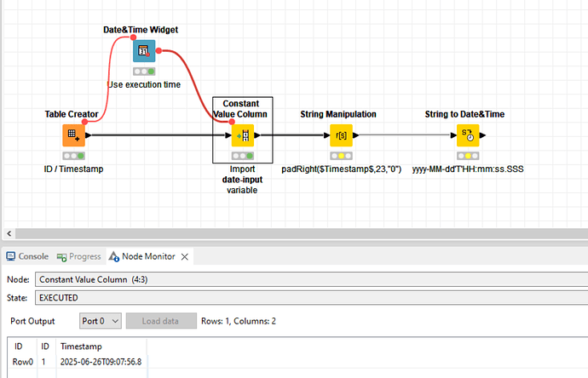
Task: Click Table Creator's black output port triangle
Action: tap(88, 135)
